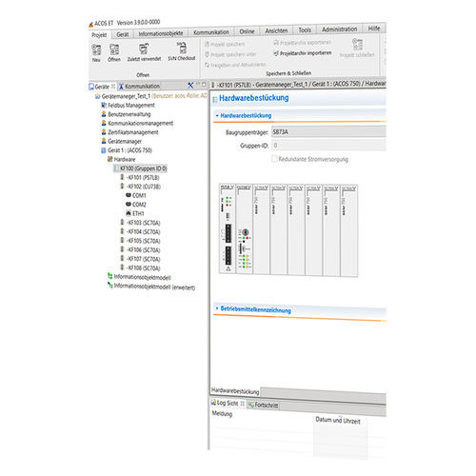Select KF100 (Gruppen ID 0) node
The image size is (476, 476).
(x=140, y=169)
